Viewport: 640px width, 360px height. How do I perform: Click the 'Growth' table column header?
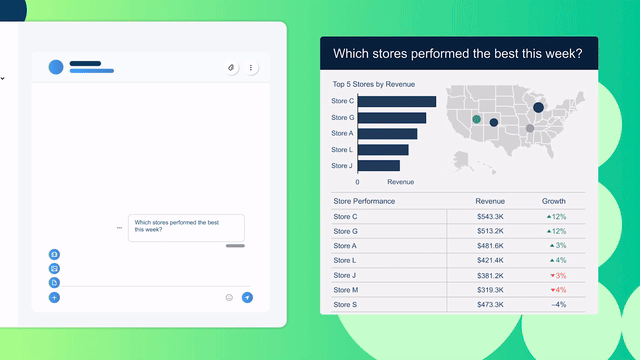553,201
